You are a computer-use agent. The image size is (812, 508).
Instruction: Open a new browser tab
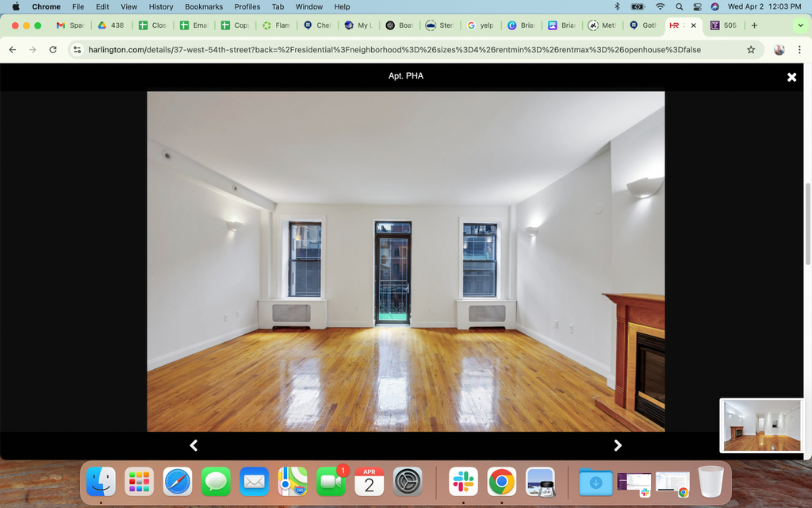tap(754, 25)
